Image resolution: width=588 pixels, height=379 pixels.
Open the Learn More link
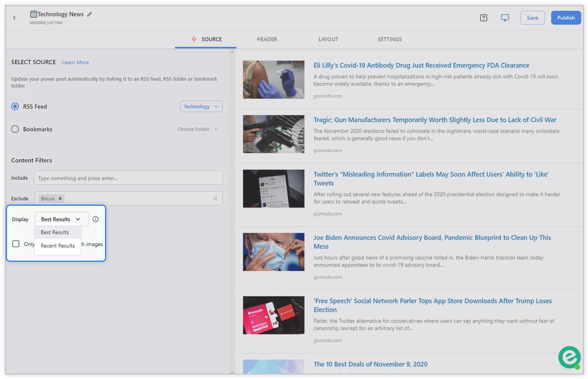(75, 62)
